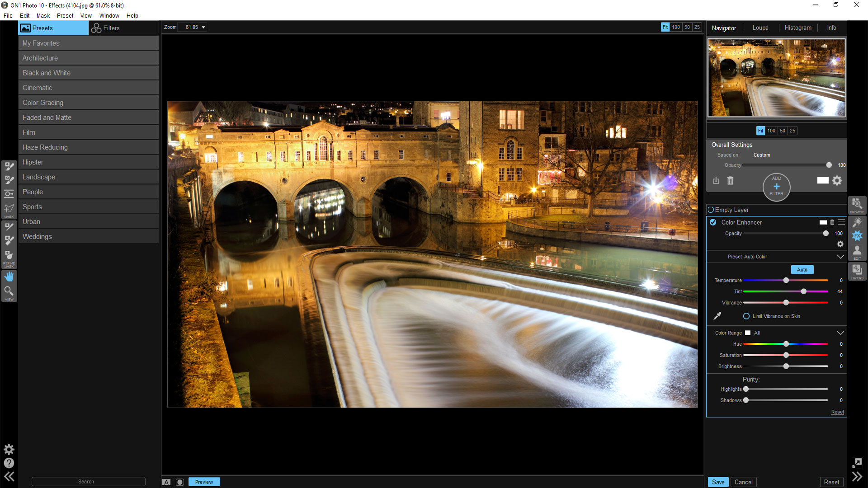Toggle the Empty Layer circle
868x488 pixels.
(x=711, y=210)
